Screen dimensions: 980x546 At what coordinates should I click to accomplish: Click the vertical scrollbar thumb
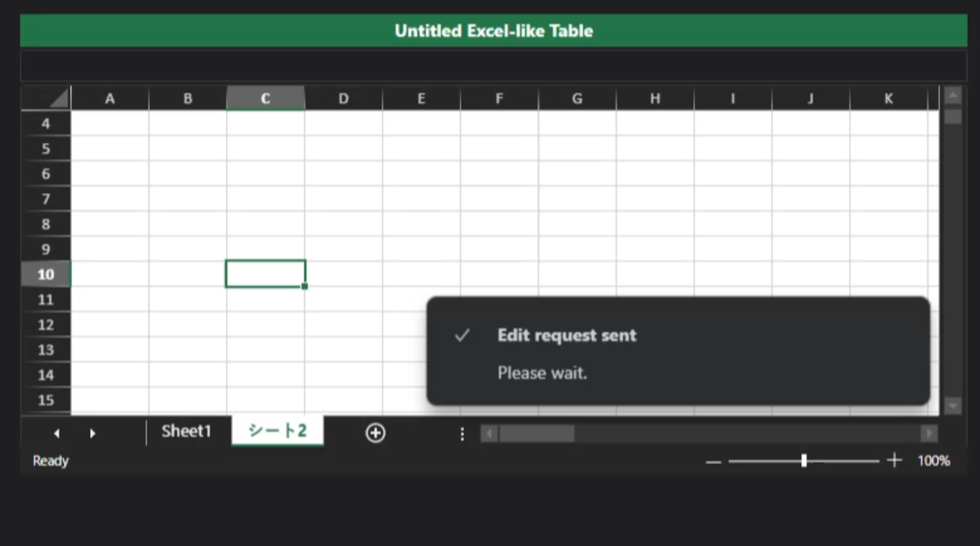tap(953, 117)
